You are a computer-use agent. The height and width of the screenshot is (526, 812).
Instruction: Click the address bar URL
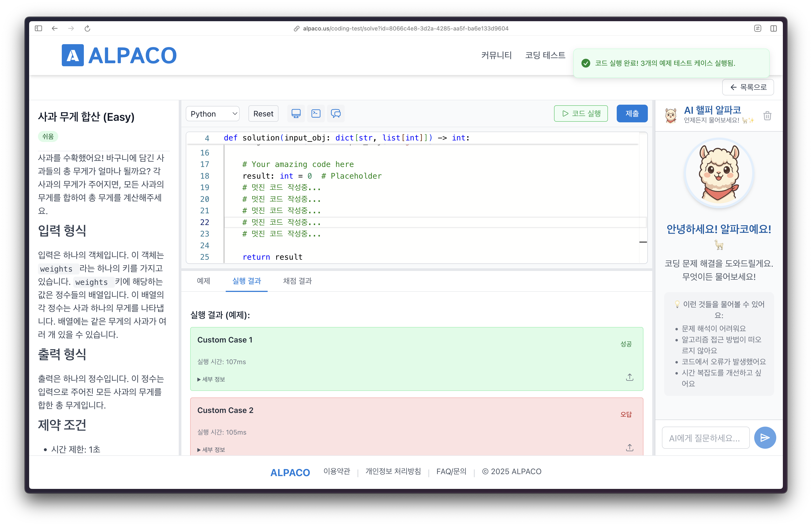point(405,28)
